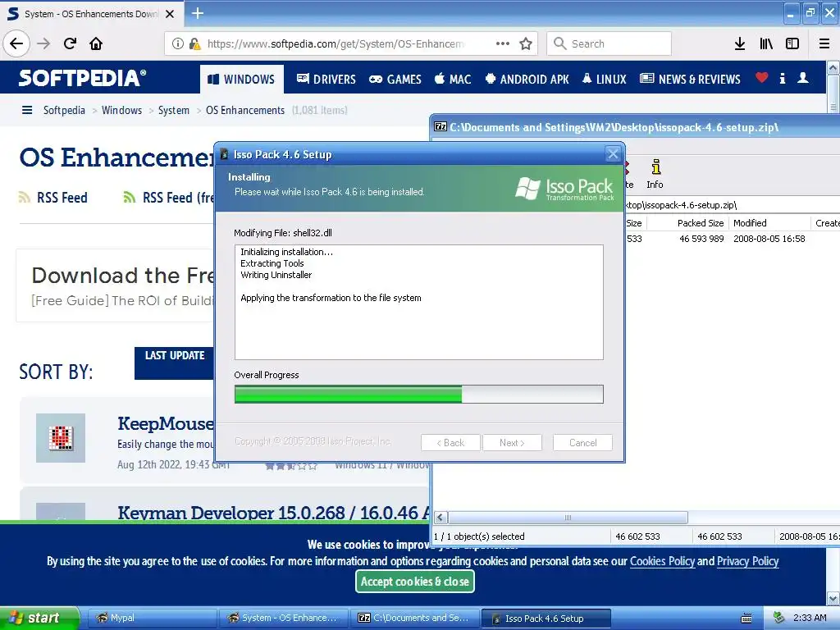Click the Softpedia logo
The width and height of the screenshot is (840, 630).
click(x=82, y=78)
